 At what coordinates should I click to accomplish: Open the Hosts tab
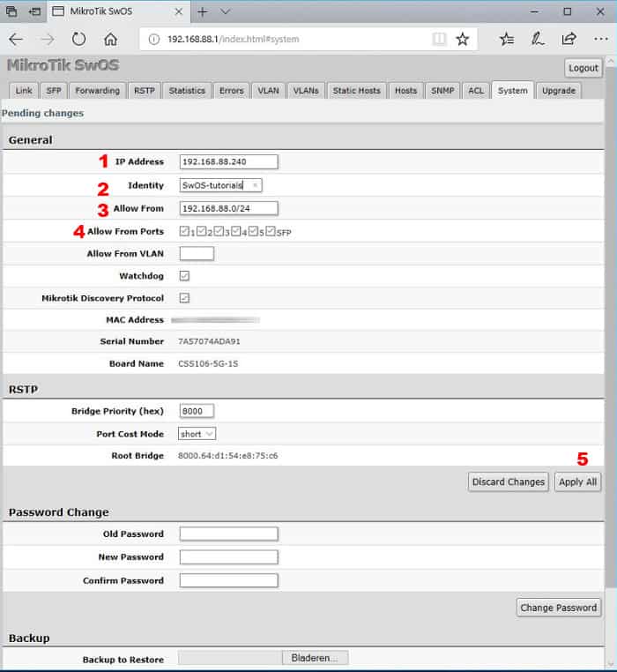coord(405,91)
